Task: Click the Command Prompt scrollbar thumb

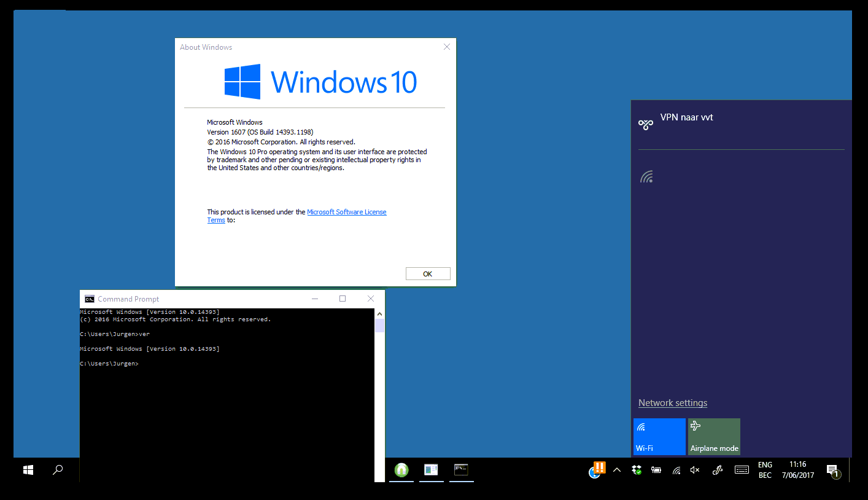Action: 379,325
